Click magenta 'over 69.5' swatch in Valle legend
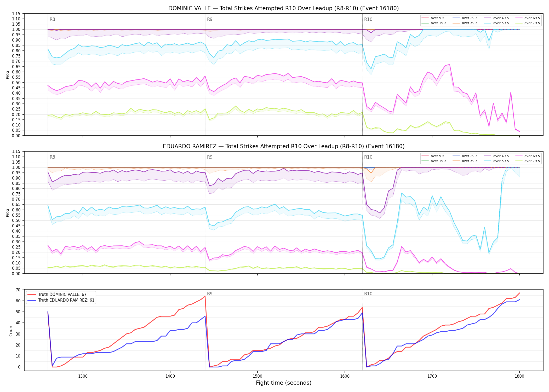This screenshot has height=392, width=549. [x=519, y=18]
